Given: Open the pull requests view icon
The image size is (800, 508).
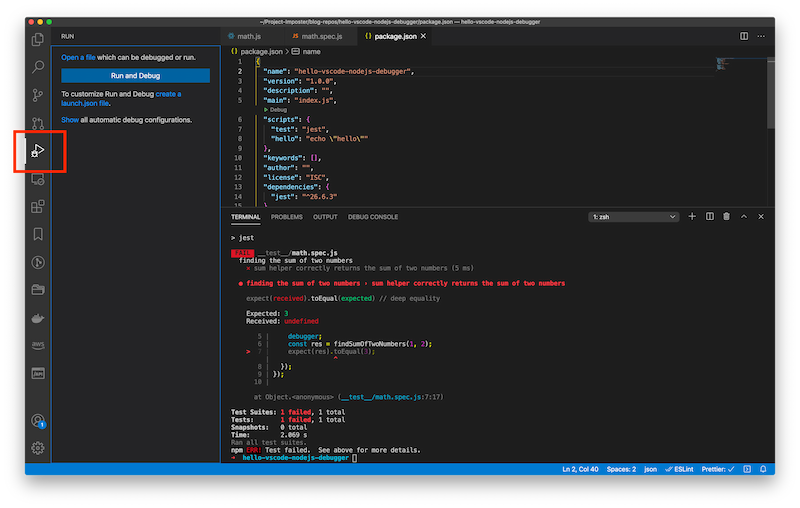Looking at the screenshot, I should 38,123.
